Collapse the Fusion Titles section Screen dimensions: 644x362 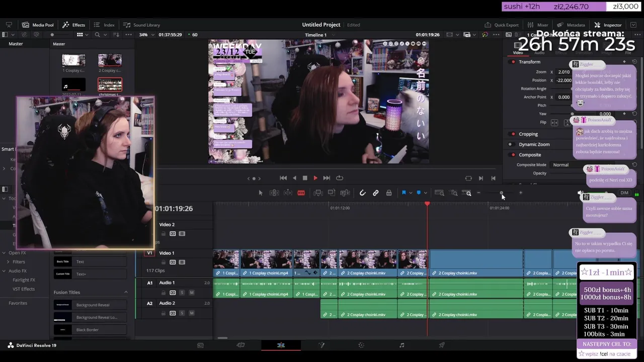[x=126, y=292]
